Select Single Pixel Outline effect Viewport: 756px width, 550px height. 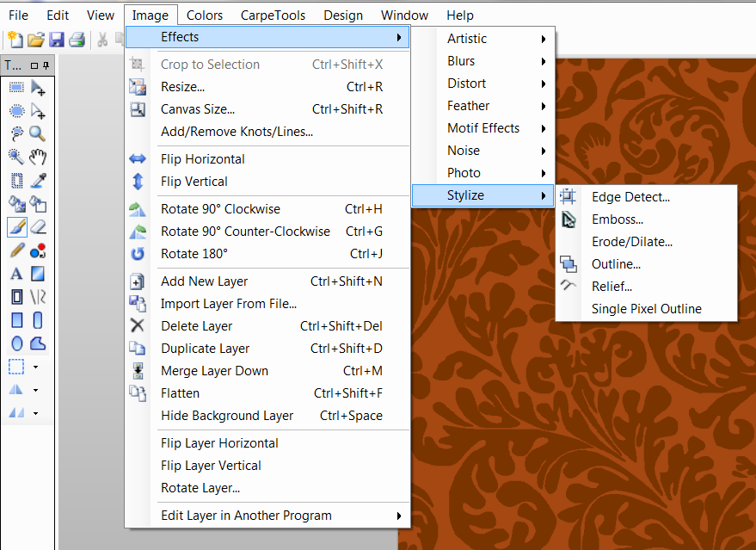[x=646, y=309]
